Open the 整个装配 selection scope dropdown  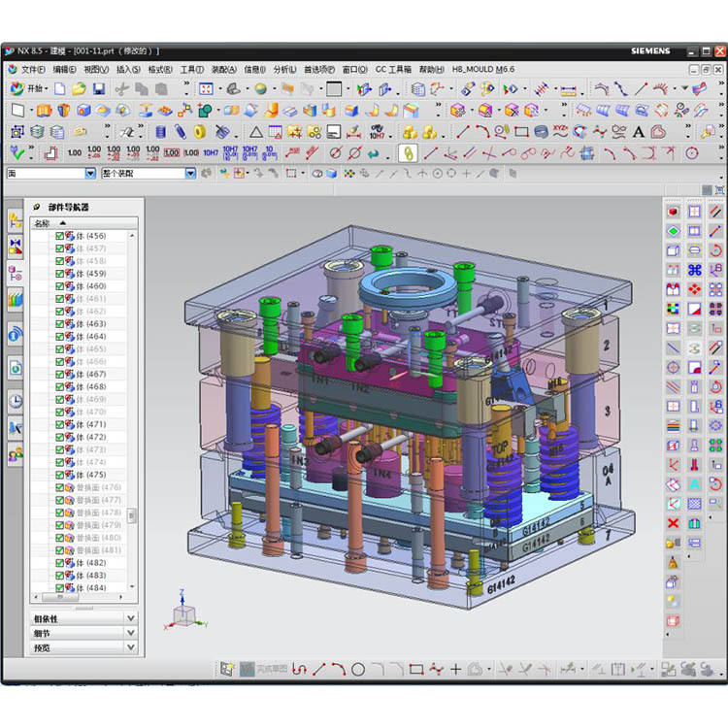190,173
